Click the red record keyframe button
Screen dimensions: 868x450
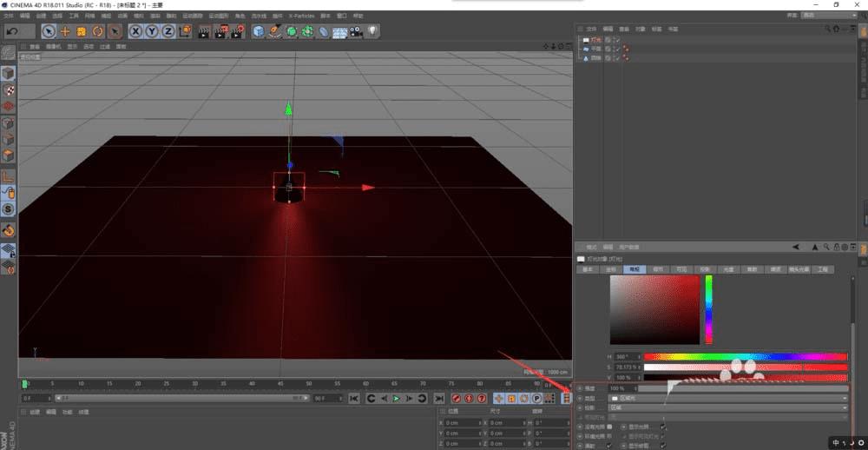click(x=454, y=398)
